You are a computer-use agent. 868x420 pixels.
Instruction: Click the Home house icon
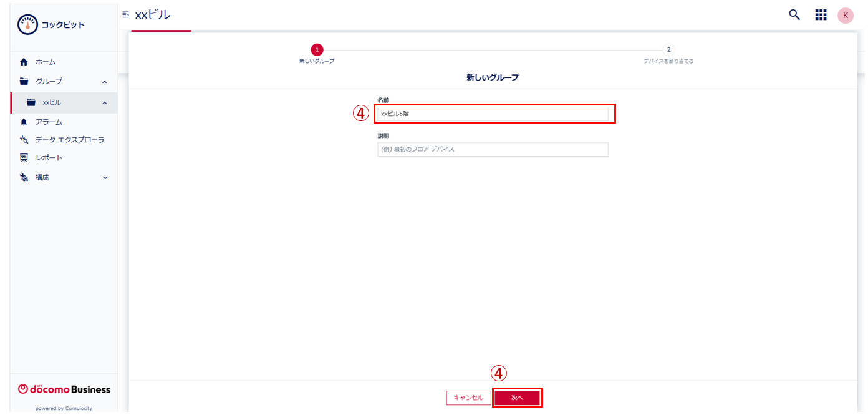24,62
